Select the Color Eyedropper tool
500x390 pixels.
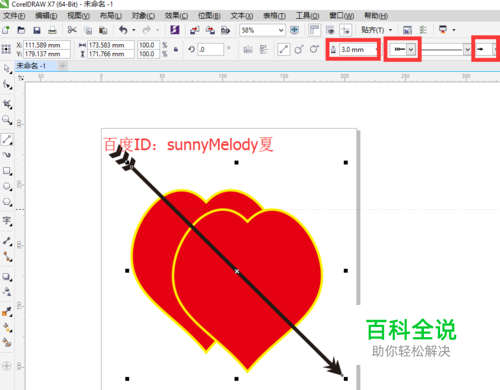pyautogui.click(x=7, y=312)
